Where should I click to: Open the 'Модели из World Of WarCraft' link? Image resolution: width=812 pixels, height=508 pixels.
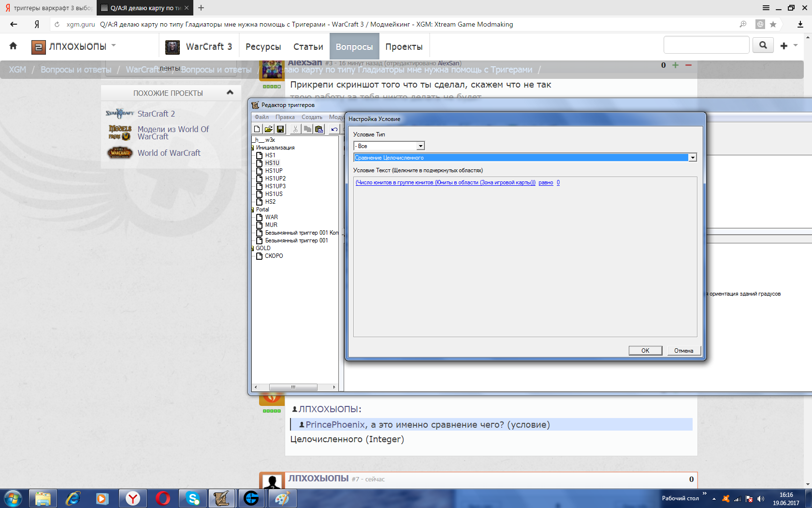pyautogui.click(x=173, y=133)
